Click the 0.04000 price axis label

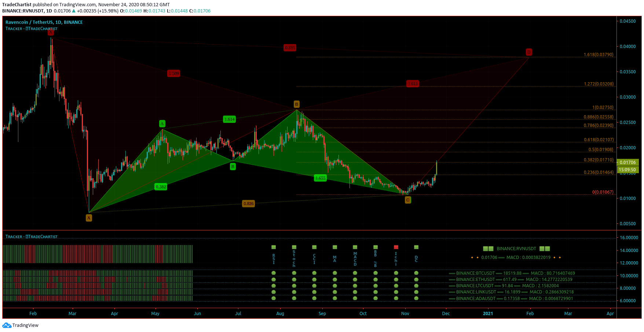627,47
